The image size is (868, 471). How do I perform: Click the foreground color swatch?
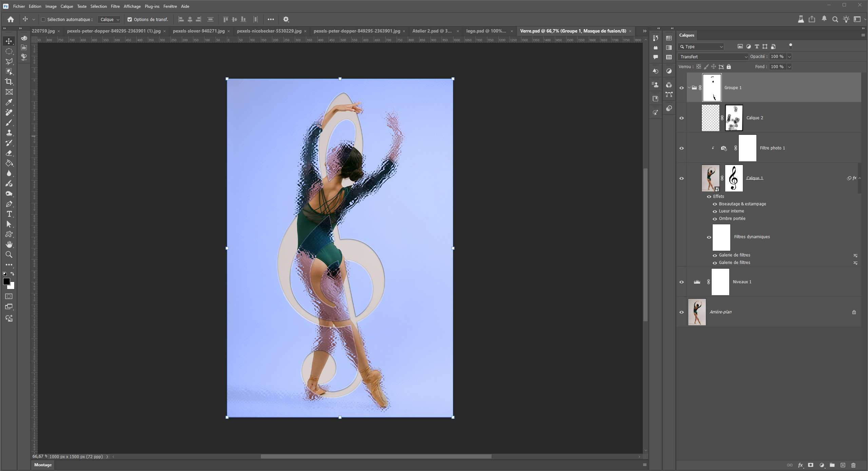[6, 282]
